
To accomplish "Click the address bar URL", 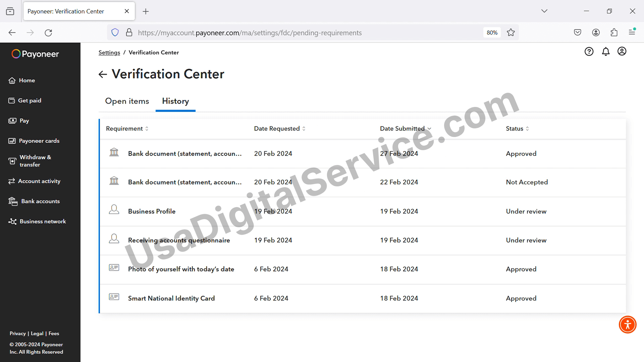I will tap(250, 33).
